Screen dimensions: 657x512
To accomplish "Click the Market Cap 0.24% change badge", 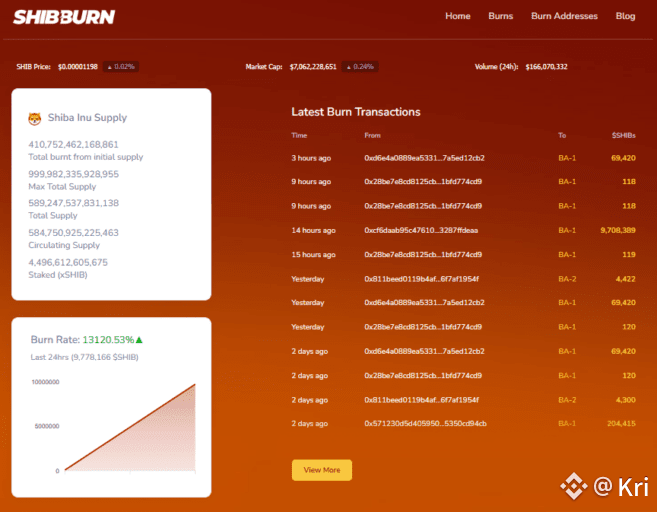I will (x=360, y=67).
